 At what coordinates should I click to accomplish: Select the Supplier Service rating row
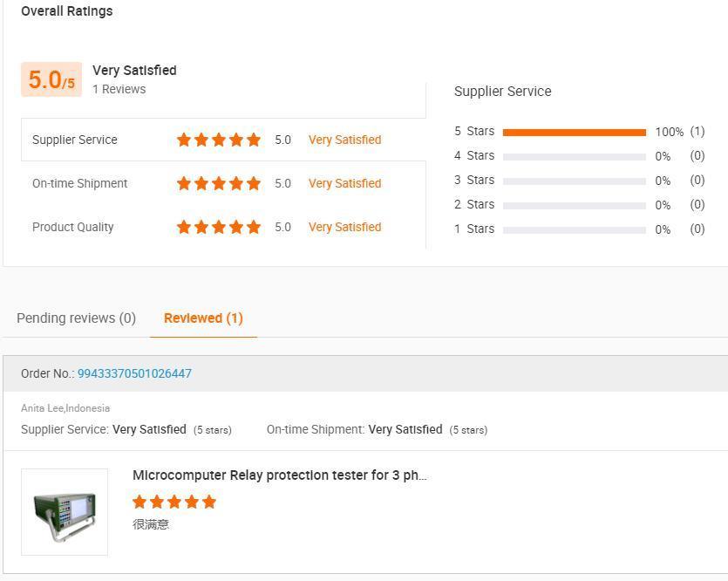(x=223, y=140)
